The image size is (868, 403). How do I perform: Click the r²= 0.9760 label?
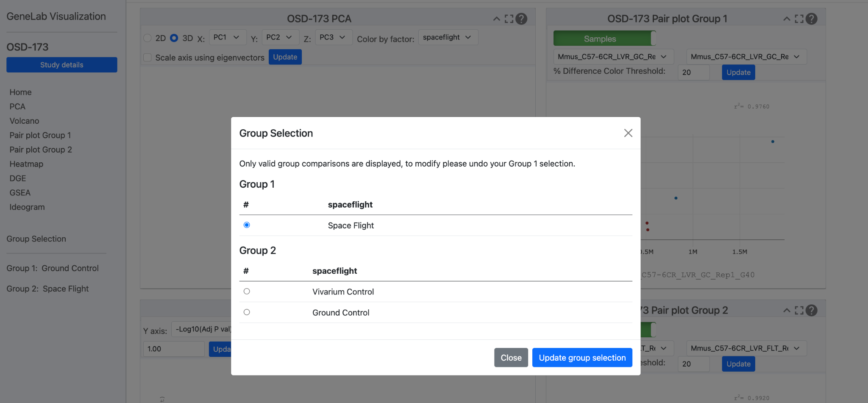(x=752, y=106)
